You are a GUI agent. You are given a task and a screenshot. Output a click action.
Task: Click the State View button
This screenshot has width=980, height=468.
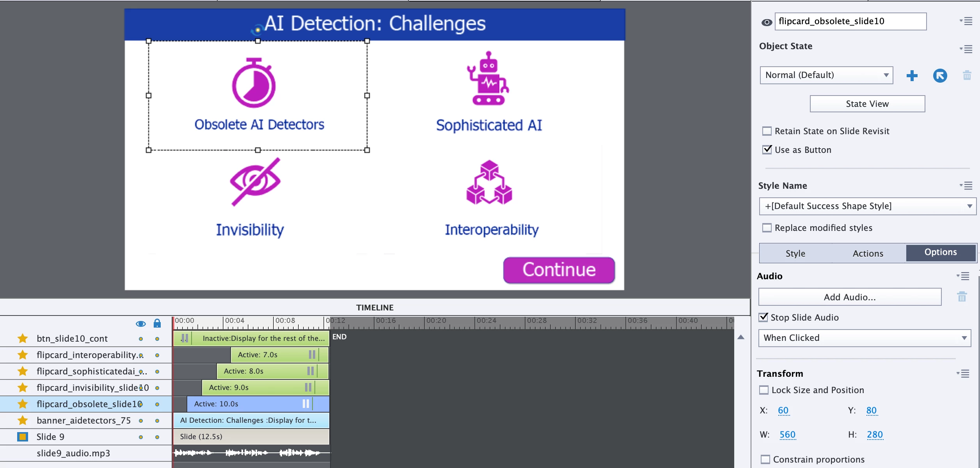tap(867, 104)
